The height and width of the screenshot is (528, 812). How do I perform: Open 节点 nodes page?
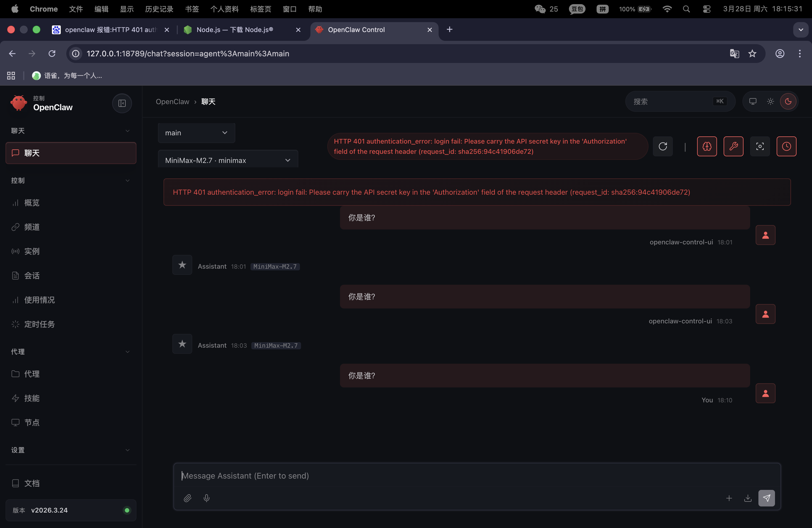71,422
